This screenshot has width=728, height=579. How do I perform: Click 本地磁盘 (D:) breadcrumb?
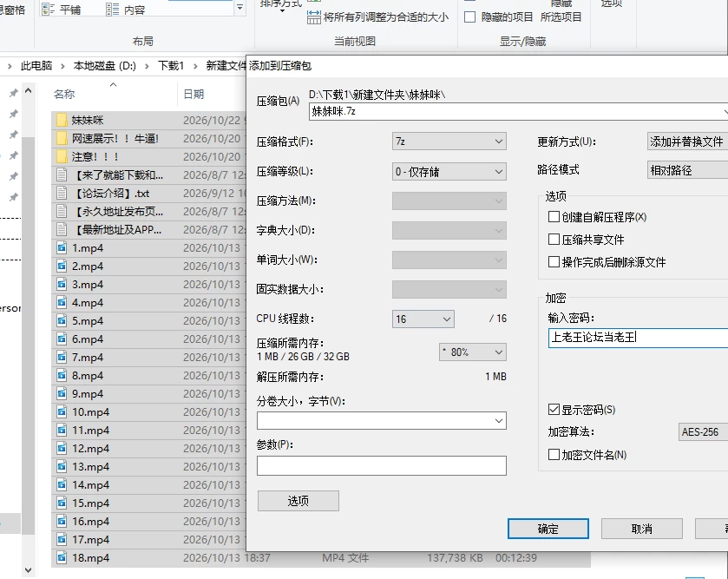[x=104, y=66]
